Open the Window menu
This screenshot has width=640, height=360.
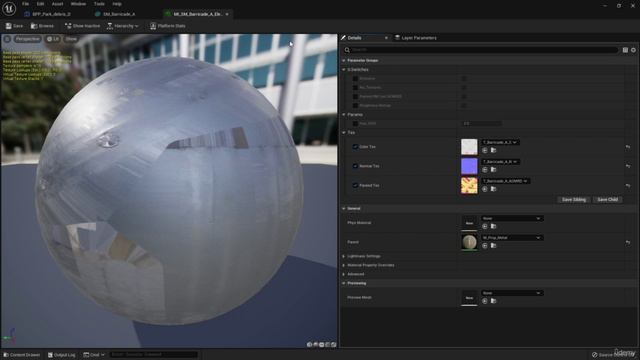[78, 4]
